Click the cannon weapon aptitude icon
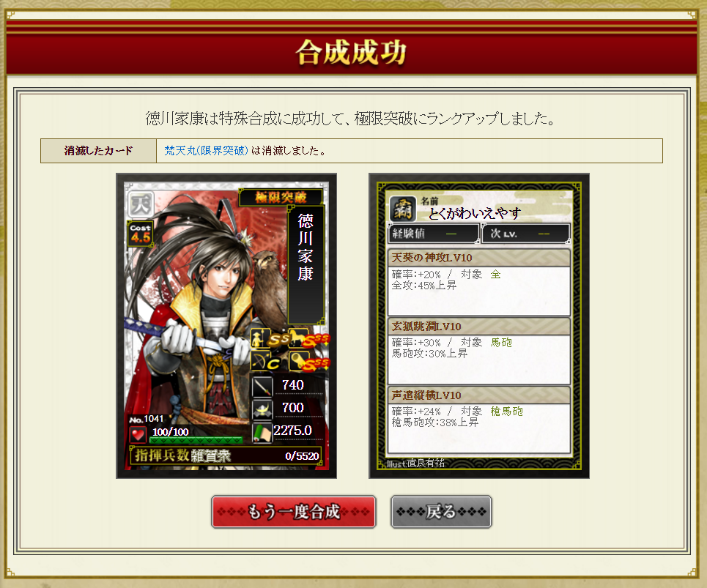 (x=297, y=361)
